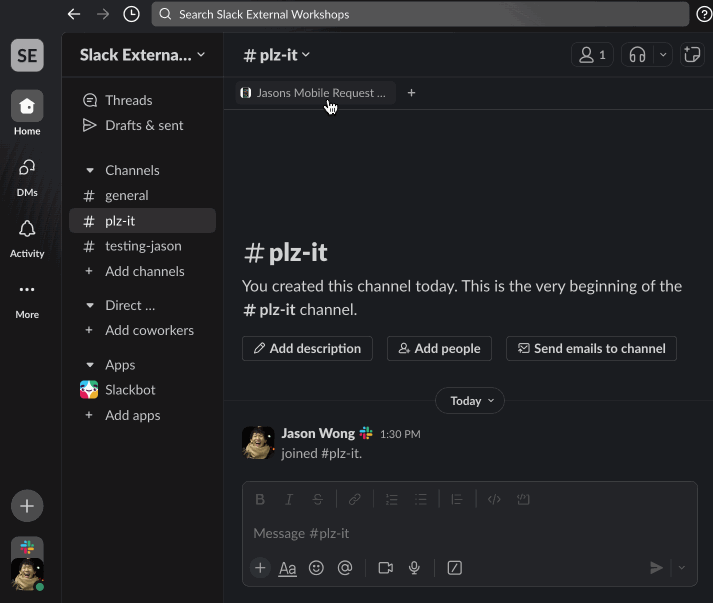This screenshot has width=713, height=603.
Task: Open the history clock icon
Action: click(x=131, y=14)
